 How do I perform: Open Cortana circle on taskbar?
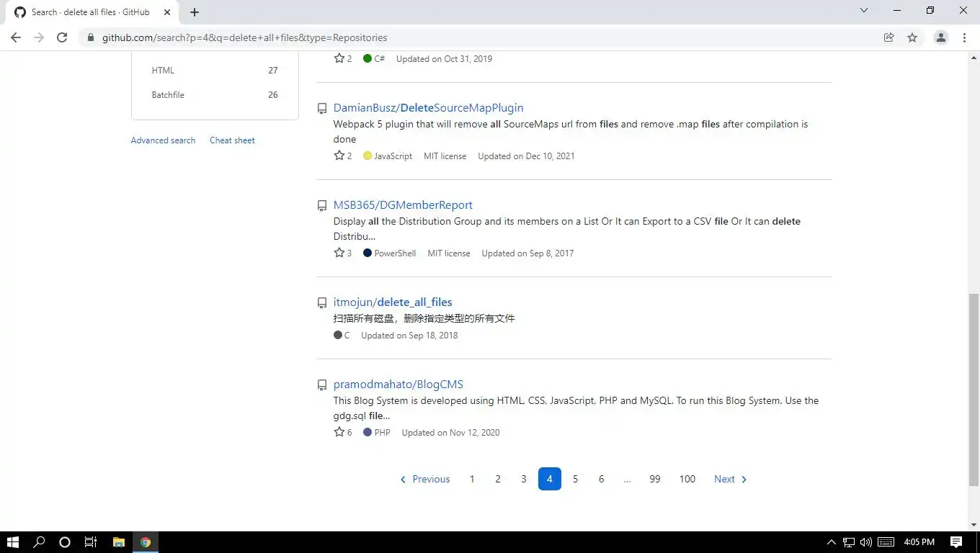point(65,542)
